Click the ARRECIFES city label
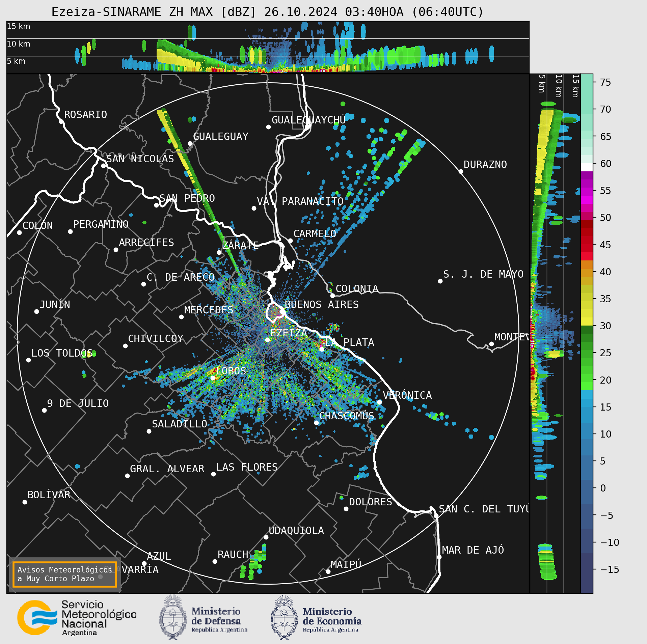647x644 pixels. pyautogui.click(x=146, y=243)
